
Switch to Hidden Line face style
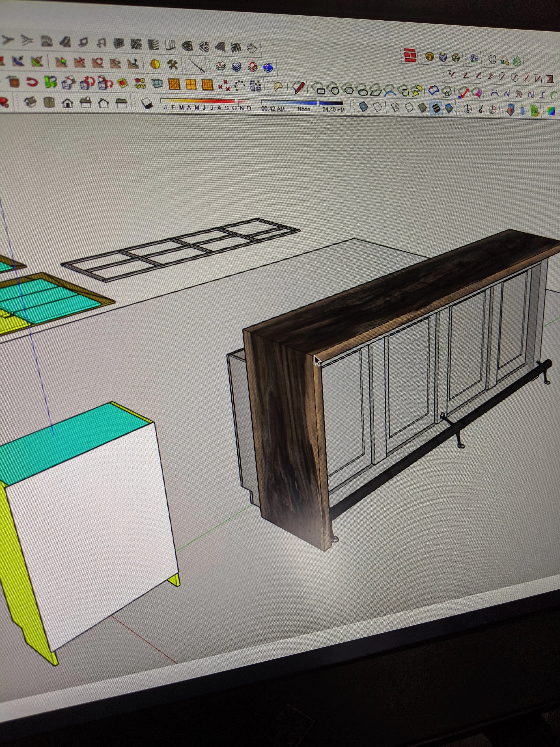pos(409,108)
